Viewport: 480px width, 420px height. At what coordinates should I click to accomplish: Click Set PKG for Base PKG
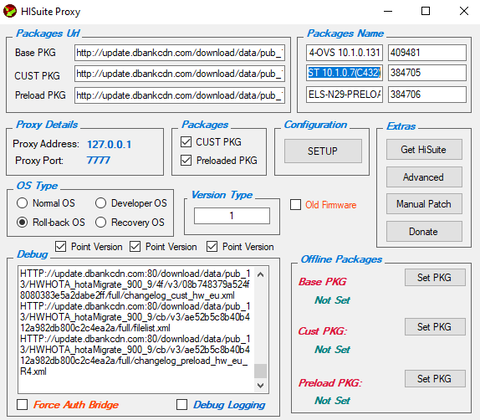(x=435, y=277)
